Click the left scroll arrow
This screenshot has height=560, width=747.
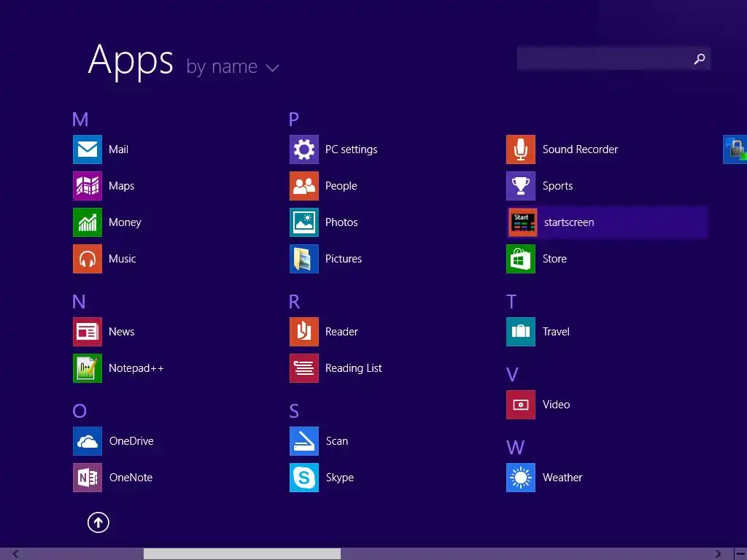tap(16, 554)
